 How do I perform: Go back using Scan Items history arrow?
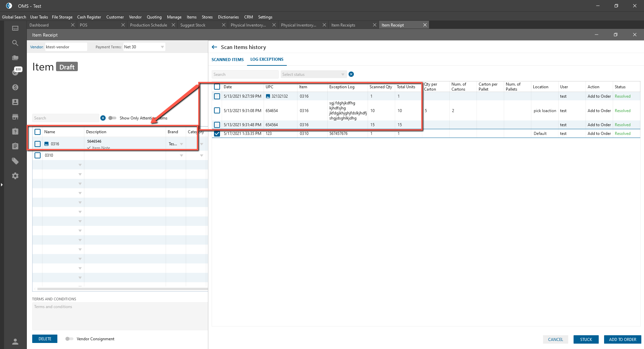pos(214,47)
